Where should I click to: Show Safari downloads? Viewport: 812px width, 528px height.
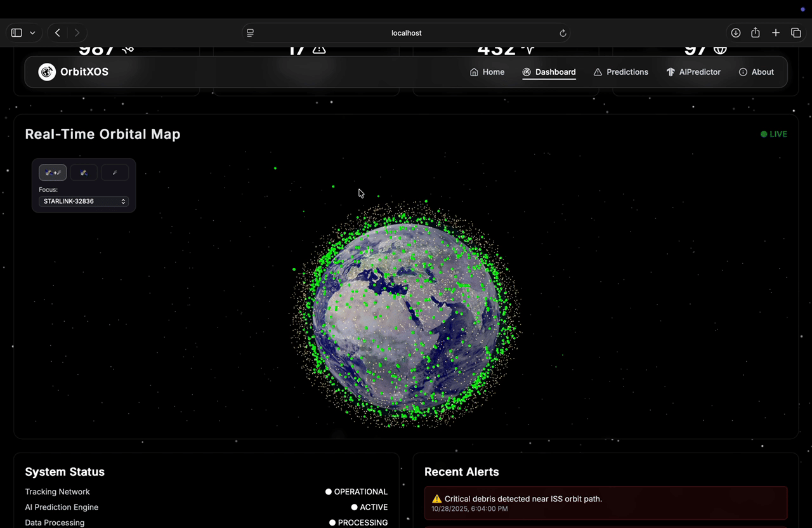point(735,33)
